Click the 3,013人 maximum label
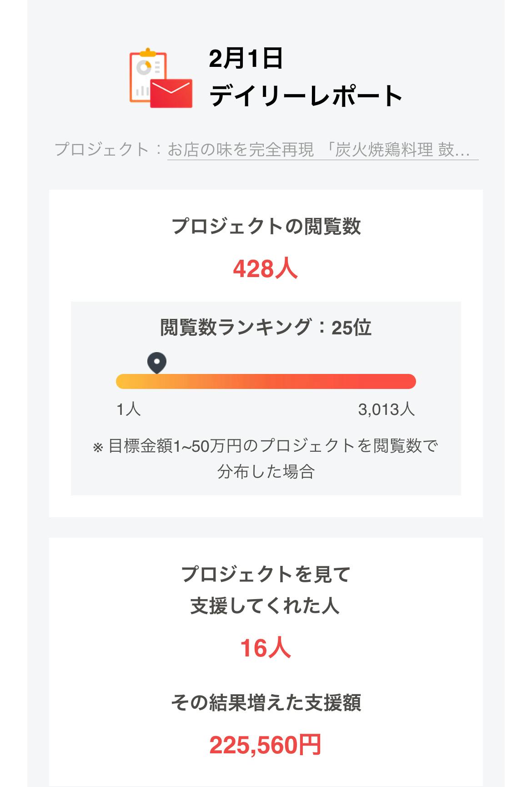Viewport: 532px width, 787px height. tap(386, 409)
